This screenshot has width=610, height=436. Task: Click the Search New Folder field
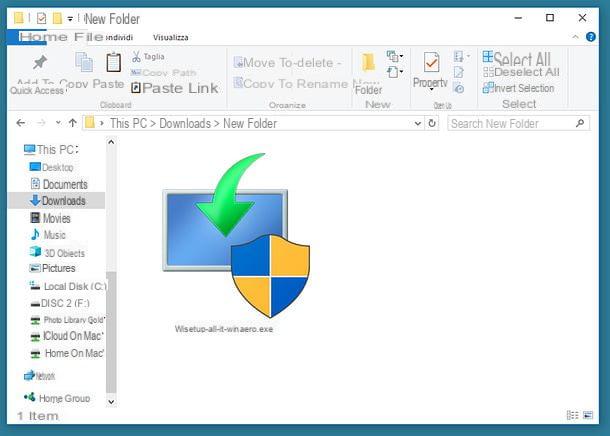pos(518,124)
